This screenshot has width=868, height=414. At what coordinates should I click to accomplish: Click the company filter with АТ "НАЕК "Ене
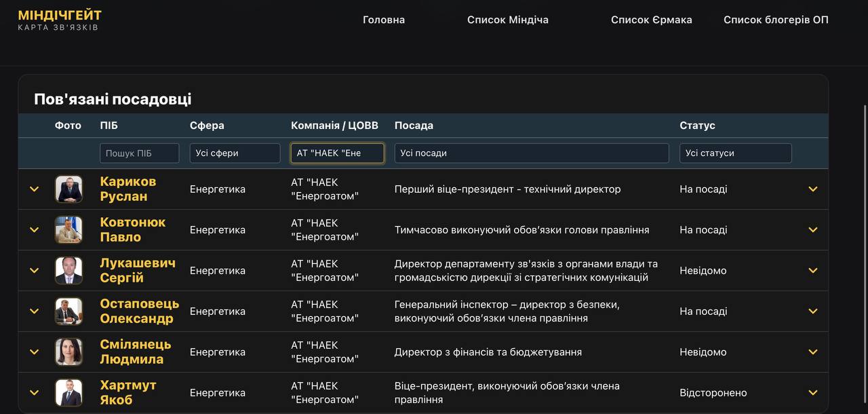338,153
